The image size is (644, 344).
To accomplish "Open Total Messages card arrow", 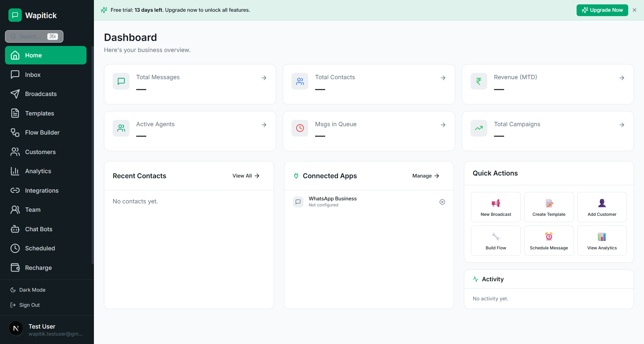I will 264,78.
